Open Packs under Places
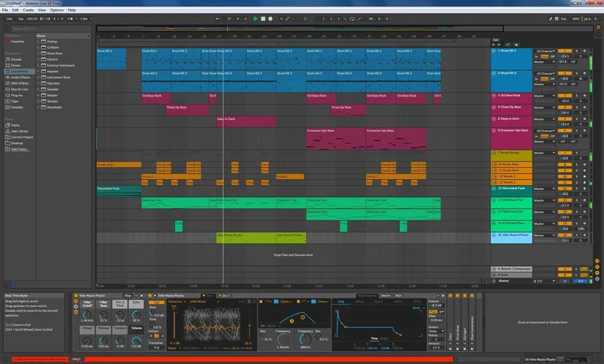 pos(15,125)
